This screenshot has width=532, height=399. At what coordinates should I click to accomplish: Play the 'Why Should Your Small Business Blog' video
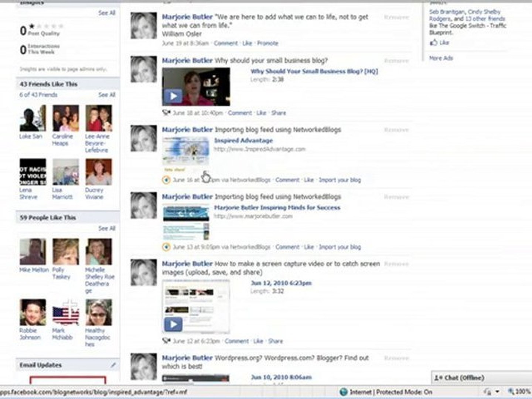coord(173,96)
